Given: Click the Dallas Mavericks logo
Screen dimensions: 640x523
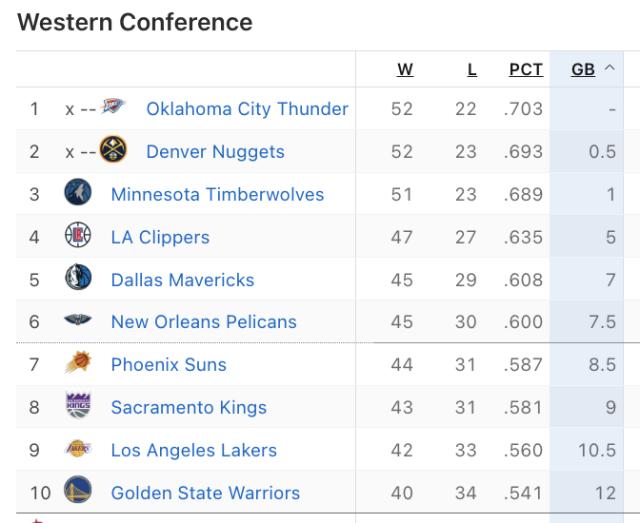Looking at the screenshot, I should [x=77, y=280].
